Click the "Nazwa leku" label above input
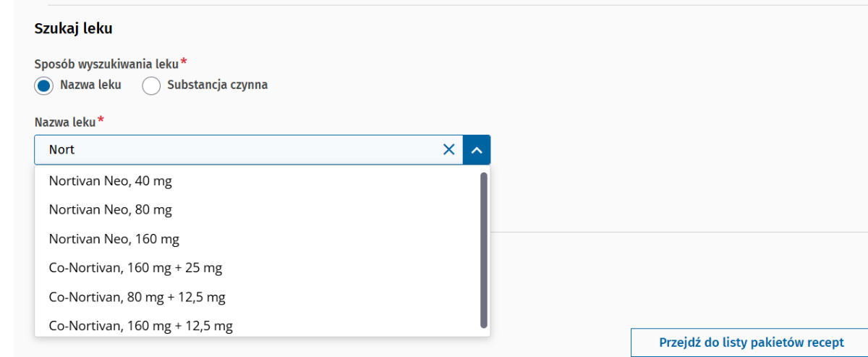This screenshot has width=868, height=357. tap(65, 121)
